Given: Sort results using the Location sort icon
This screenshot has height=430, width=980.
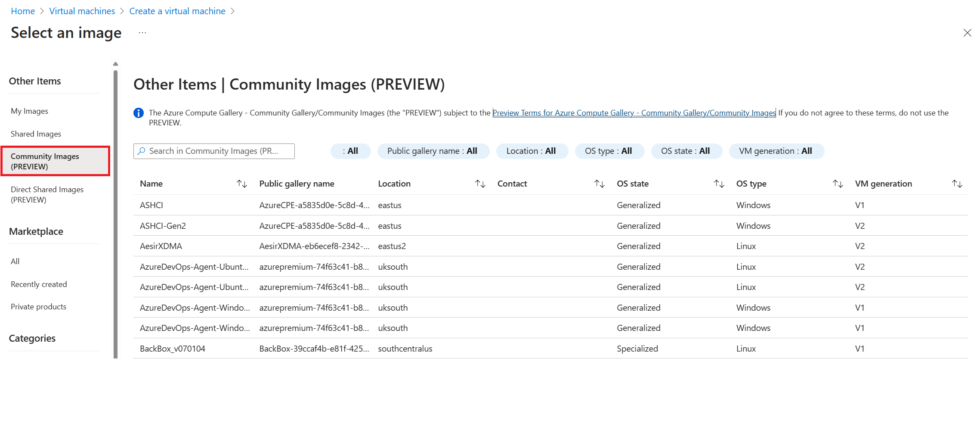Looking at the screenshot, I should (x=480, y=183).
